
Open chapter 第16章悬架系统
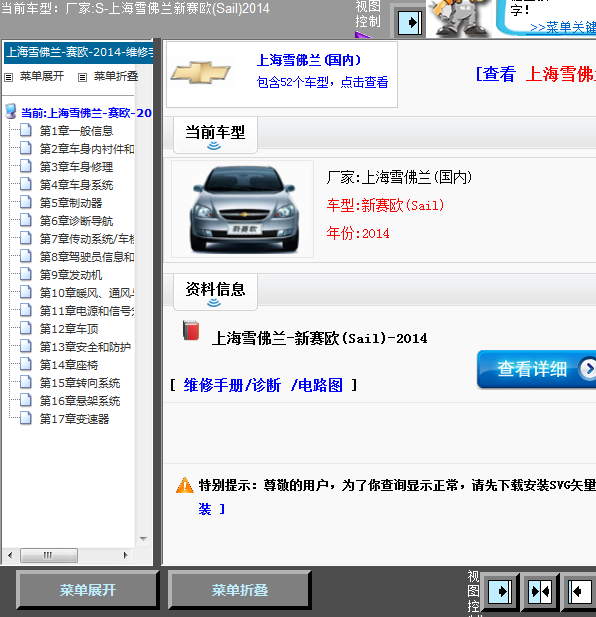[x=80, y=401]
